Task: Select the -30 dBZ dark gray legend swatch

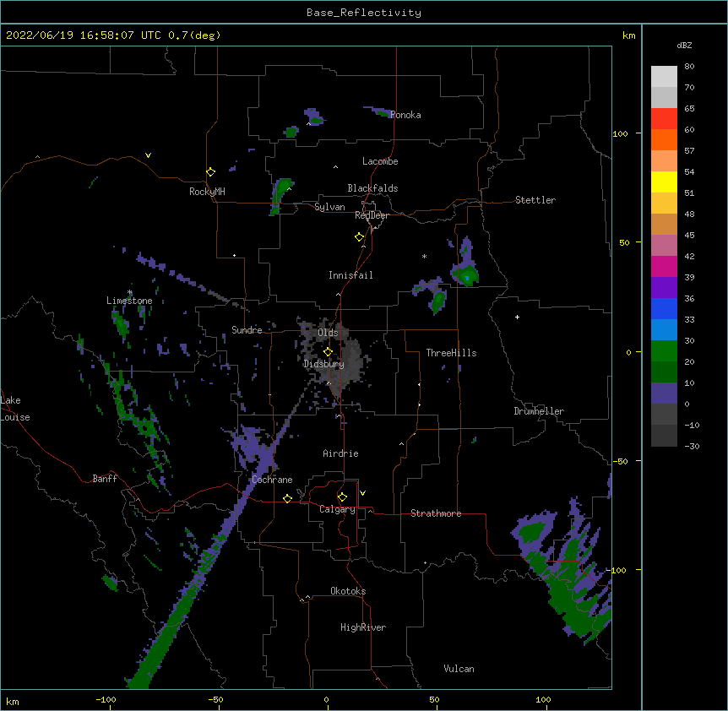Action: 664,436
